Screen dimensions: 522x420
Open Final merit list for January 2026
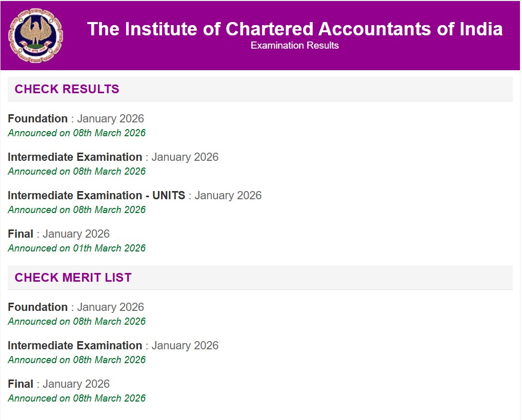pos(58,384)
